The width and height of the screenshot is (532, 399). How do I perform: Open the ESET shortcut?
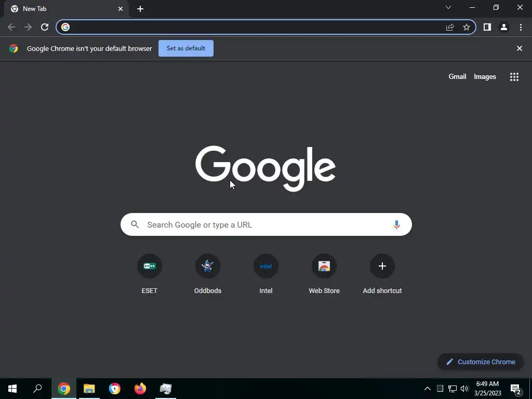tap(149, 273)
